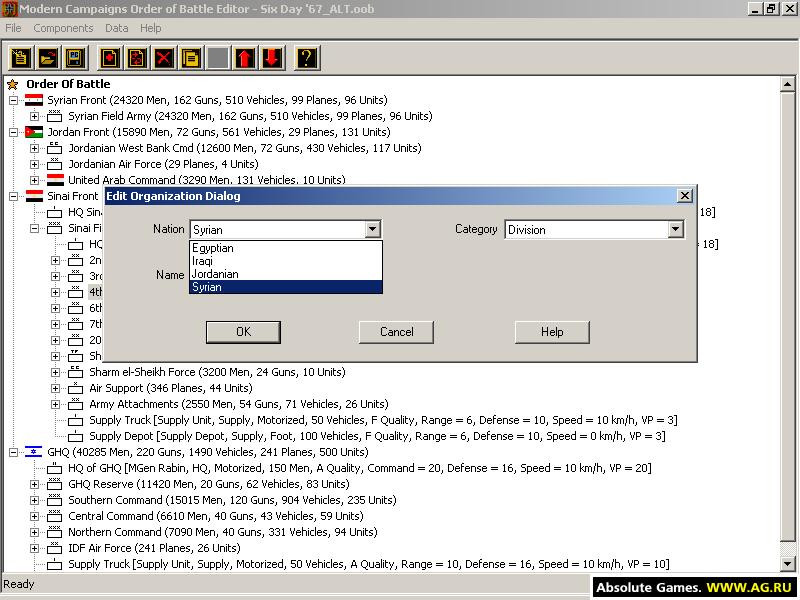Click the Open folder toolbar icon
The image size is (800, 600).
point(48,58)
